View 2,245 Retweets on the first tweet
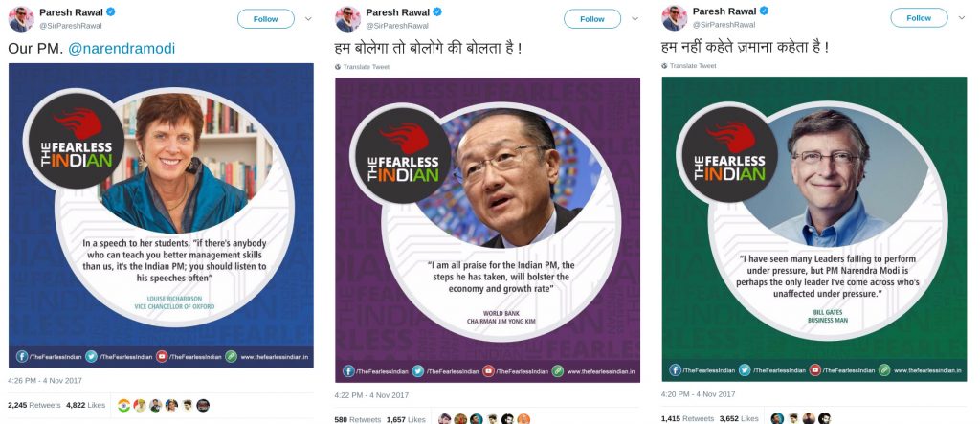The width and height of the screenshot is (980, 424). [33, 405]
